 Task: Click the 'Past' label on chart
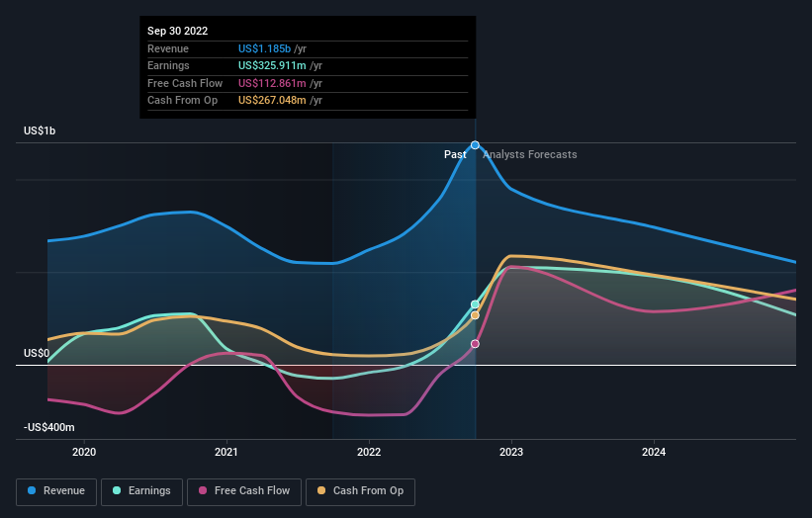pyautogui.click(x=455, y=154)
